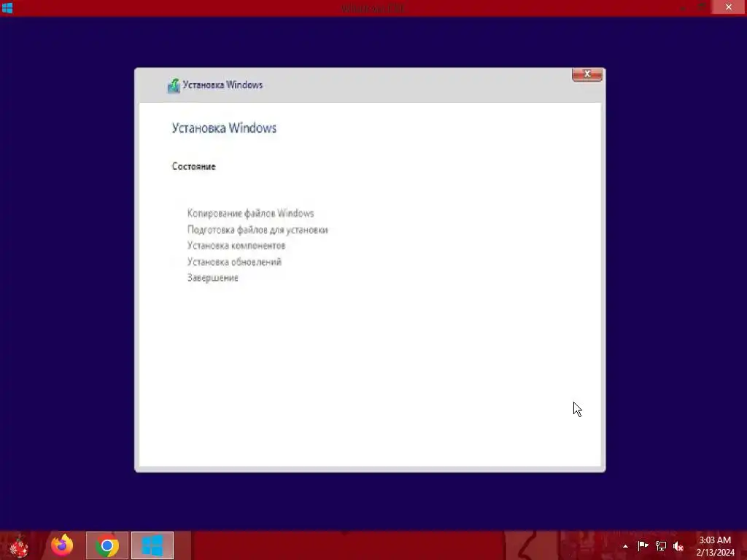Select the Копирование файлов Windows step
This screenshot has height=560, width=747.
251,214
